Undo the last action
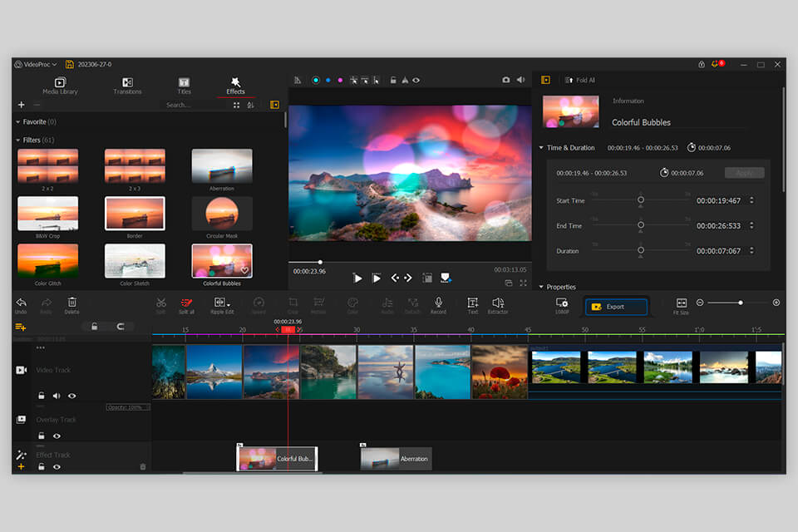The image size is (798, 532). (x=21, y=306)
